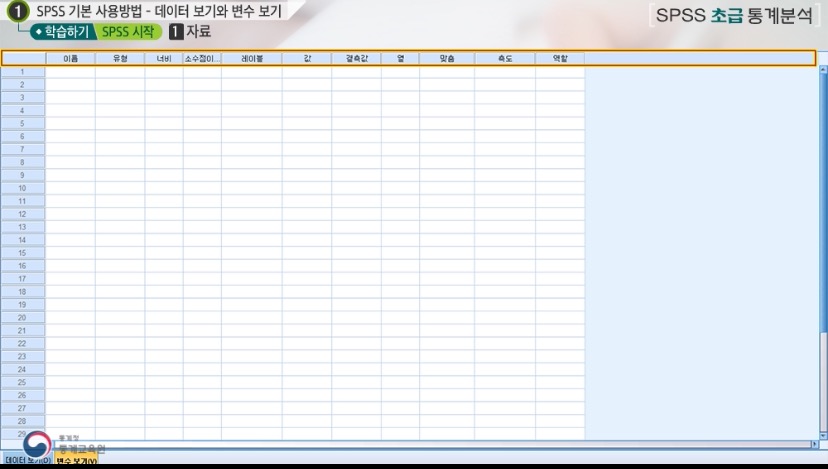Click the 열 cell in row 11
The height and width of the screenshot is (469, 828).
[400, 201]
